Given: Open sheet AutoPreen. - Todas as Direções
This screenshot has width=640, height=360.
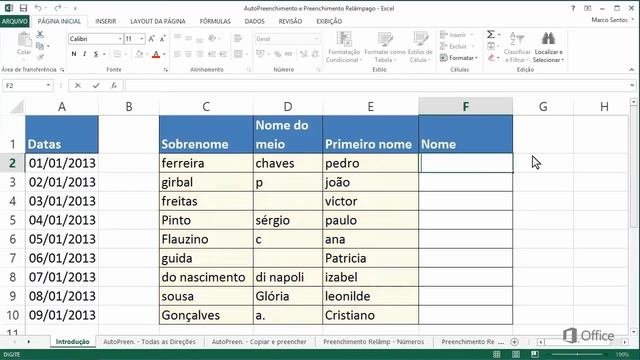Looking at the screenshot, I should point(149,342).
